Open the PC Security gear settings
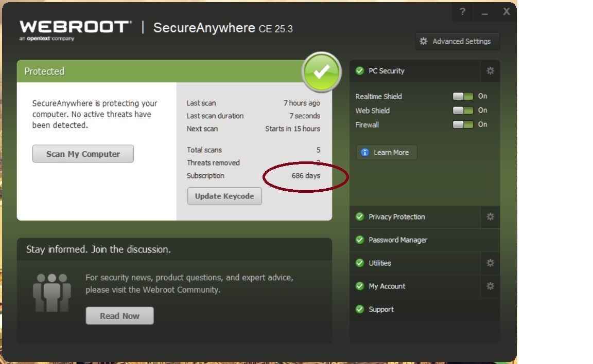Screen dimensions: 593x364 [490, 71]
